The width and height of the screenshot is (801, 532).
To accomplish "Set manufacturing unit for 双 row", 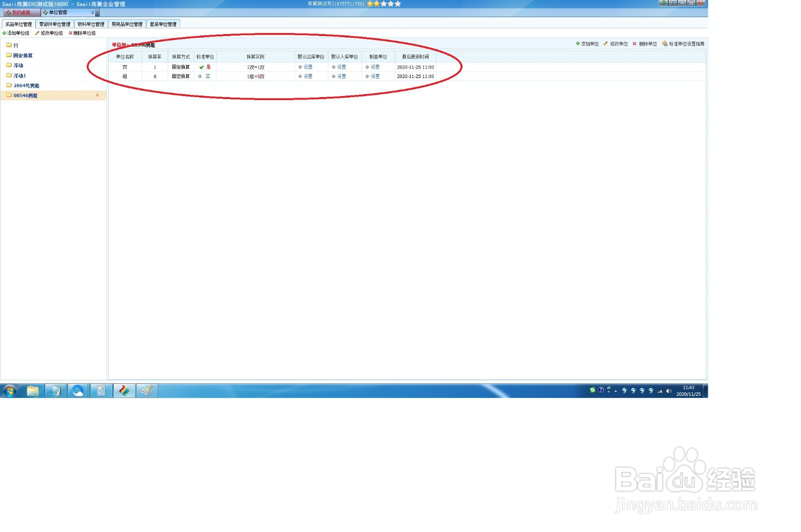I will (x=372, y=67).
